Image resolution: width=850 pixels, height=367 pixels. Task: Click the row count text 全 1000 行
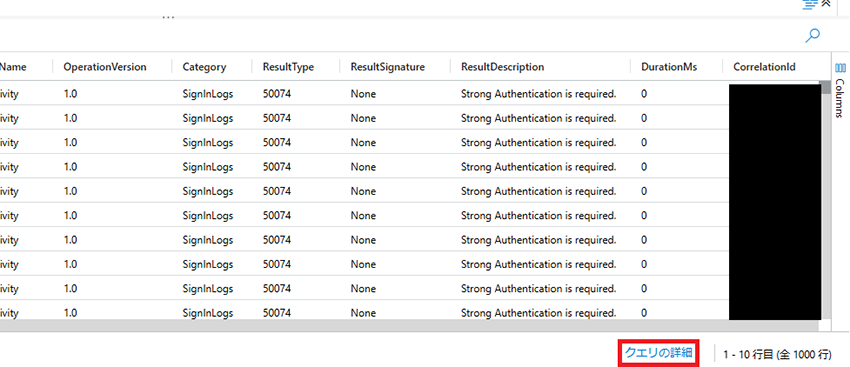[804, 355]
